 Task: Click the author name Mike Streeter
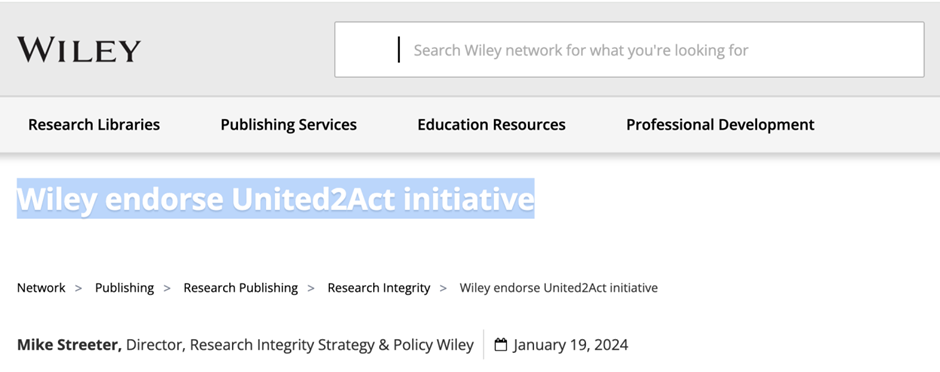pyautogui.click(x=70, y=345)
